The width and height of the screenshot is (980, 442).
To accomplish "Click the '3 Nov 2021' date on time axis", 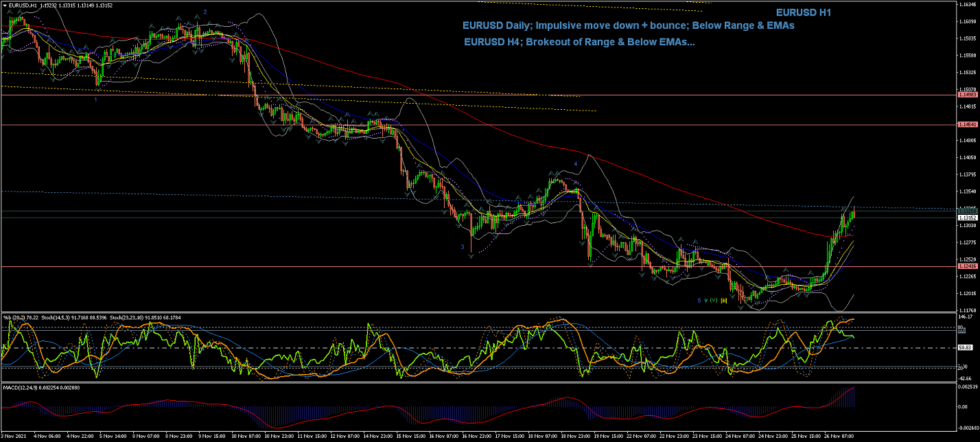I will (13, 436).
